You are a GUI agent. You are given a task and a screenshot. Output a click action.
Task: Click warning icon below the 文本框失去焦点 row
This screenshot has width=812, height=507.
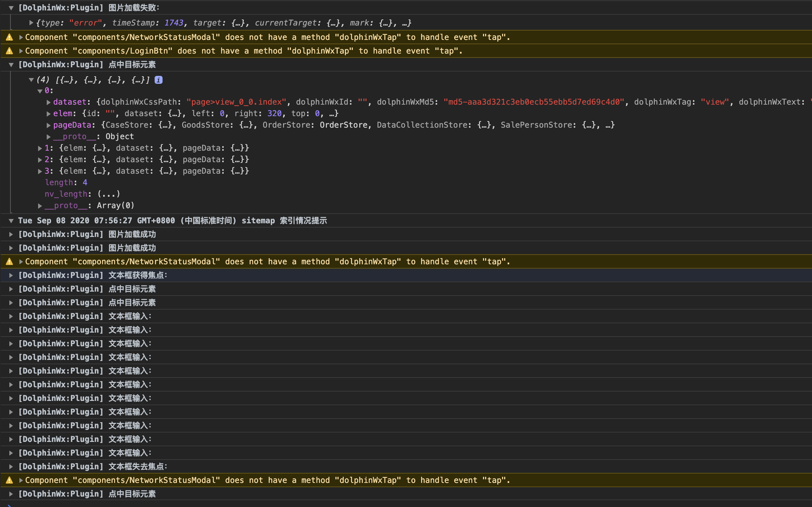point(9,480)
